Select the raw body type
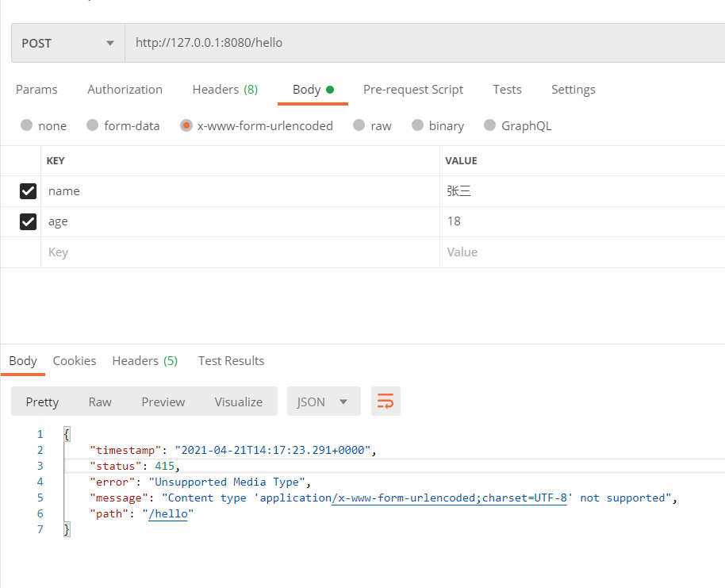Viewport: 725px width, 588px height. tap(359, 125)
